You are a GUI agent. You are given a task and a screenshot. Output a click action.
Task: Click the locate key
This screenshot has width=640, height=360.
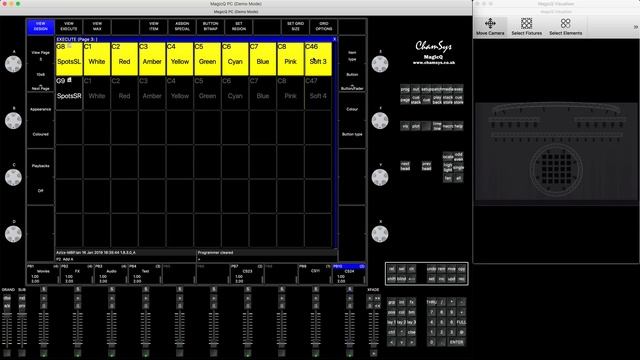pos(448,157)
